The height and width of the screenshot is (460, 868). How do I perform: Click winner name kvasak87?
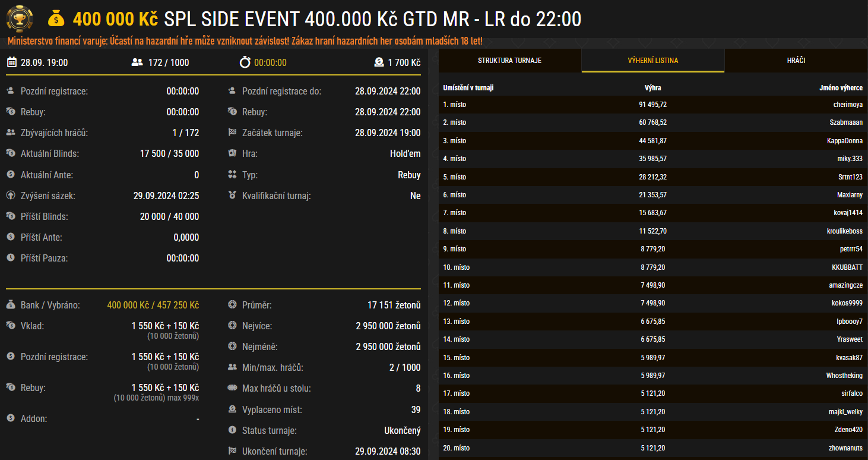pos(850,358)
